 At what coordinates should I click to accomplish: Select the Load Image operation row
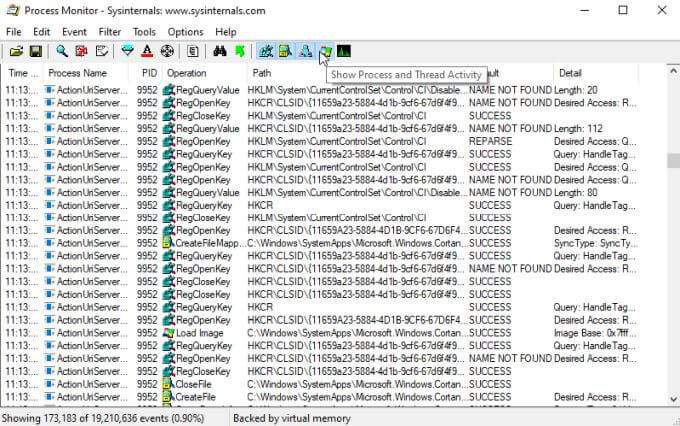tap(321, 333)
